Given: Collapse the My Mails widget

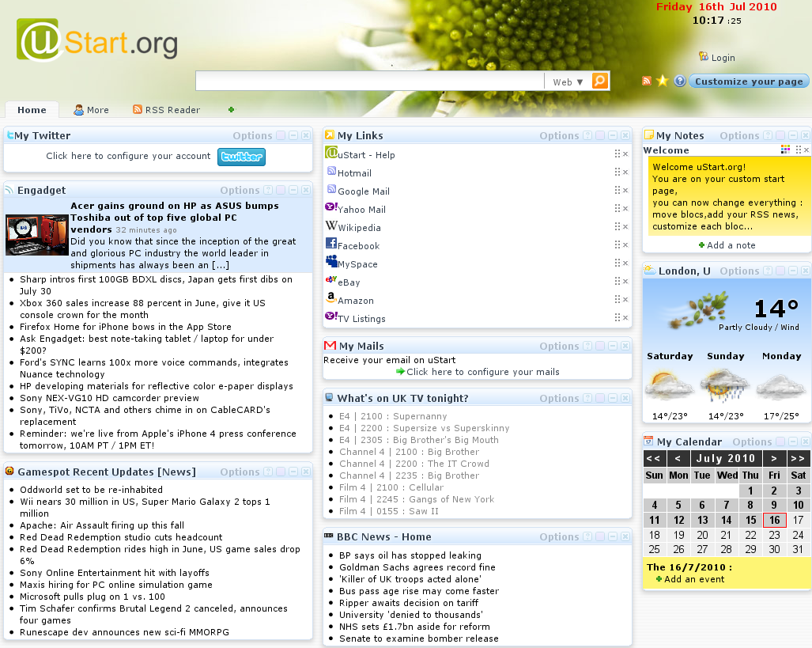Looking at the screenshot, I should click(x=613, y=346).
